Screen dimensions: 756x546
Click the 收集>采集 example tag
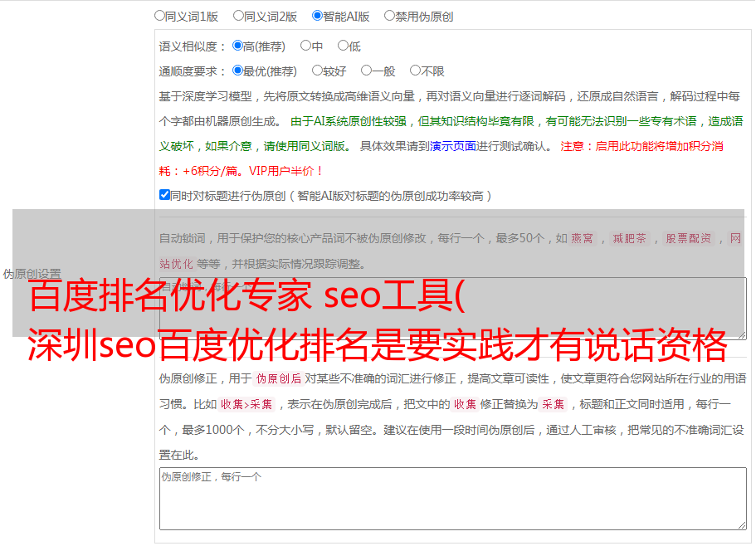coord(246,404)
